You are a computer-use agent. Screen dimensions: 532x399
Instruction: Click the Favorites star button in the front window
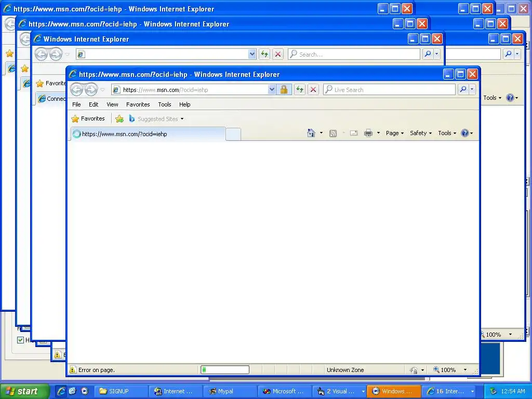click(x=88, y=119)
